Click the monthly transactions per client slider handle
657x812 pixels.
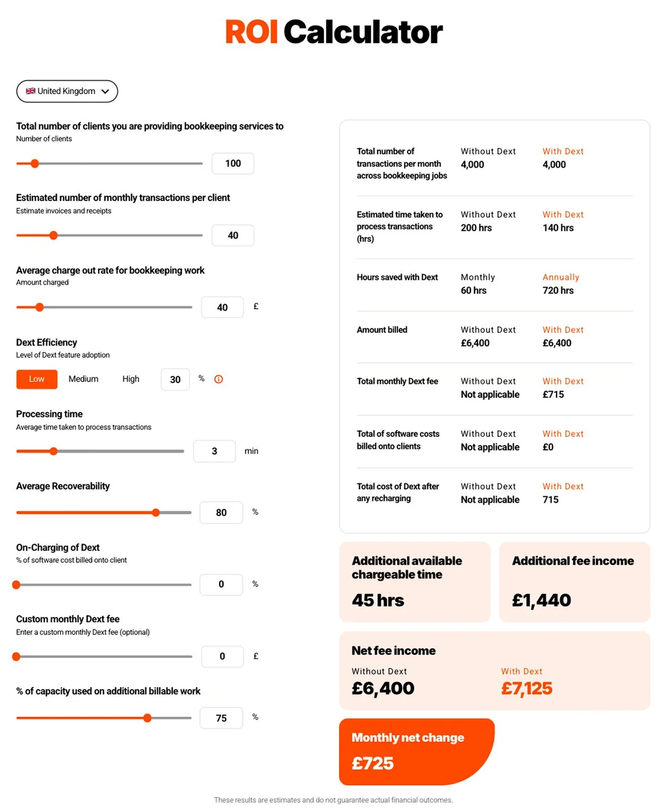coord(54,235)
